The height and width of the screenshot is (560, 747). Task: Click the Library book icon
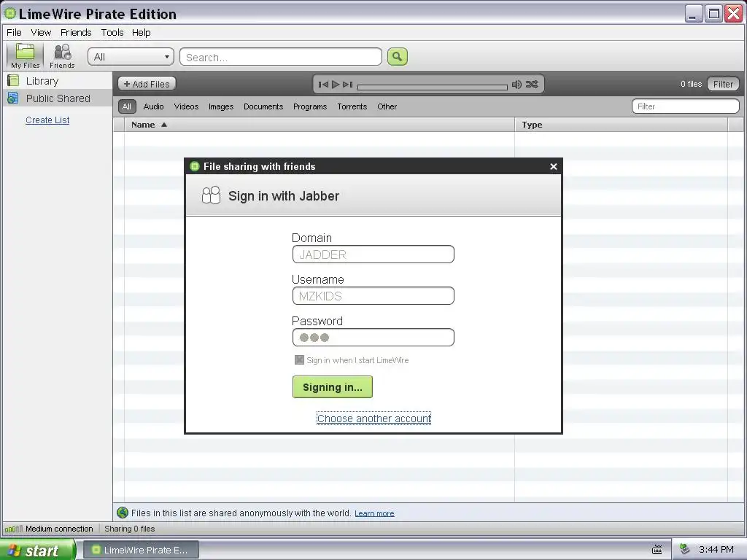click(x=13, y=80)
